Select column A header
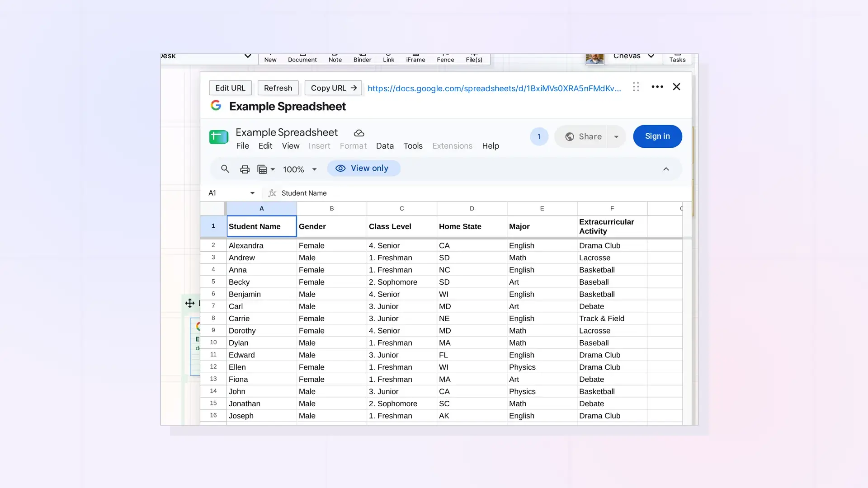This screenshot has width=868, height=488. point(262,209)
